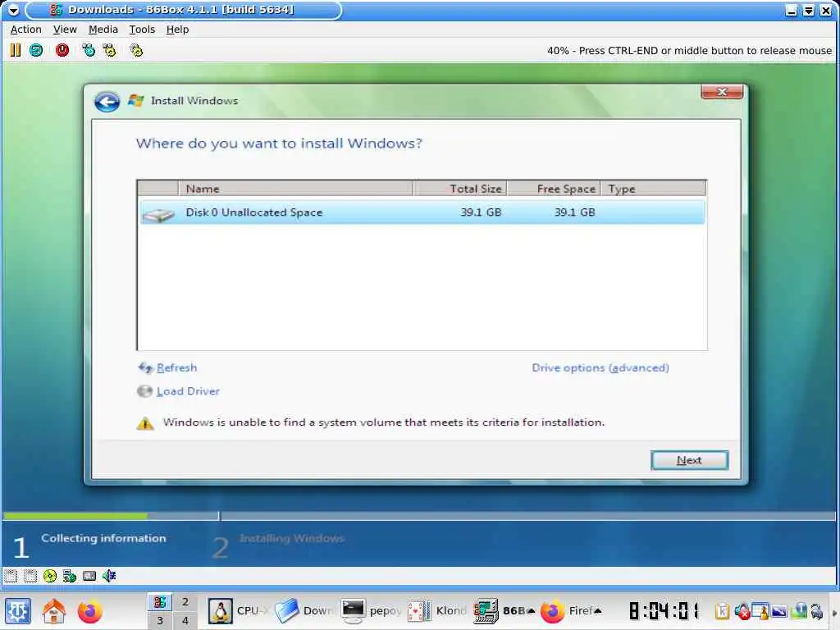Click the sound speaker status icon

pyautogui.click(x=109, y=576)
